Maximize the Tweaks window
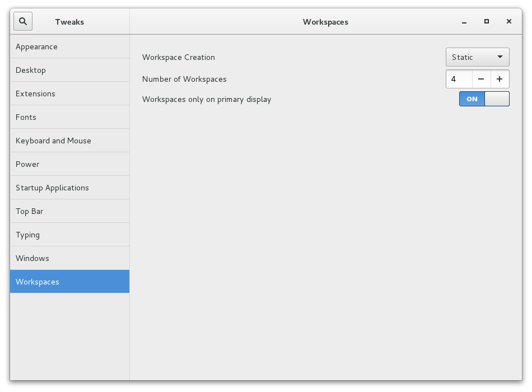Viewport: 532px width, 392px height. (487, 21)
